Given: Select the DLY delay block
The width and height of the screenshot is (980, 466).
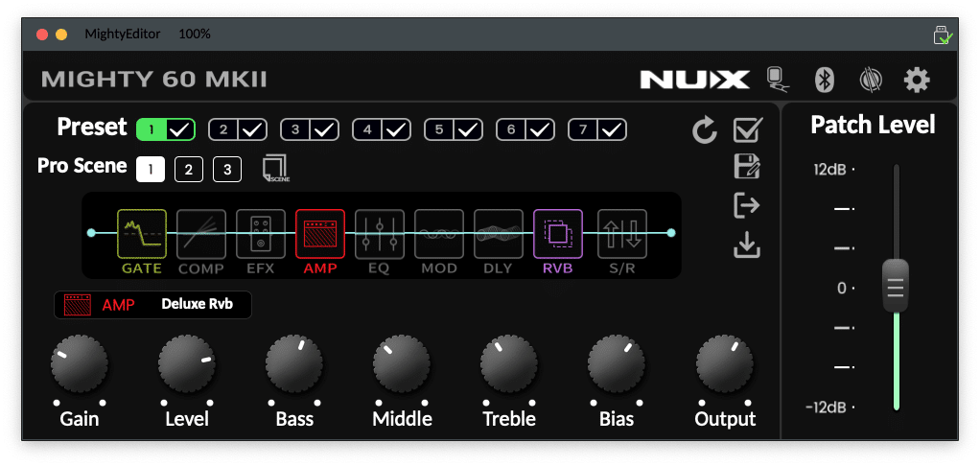Looking at the screenshot, I should 499,234.
